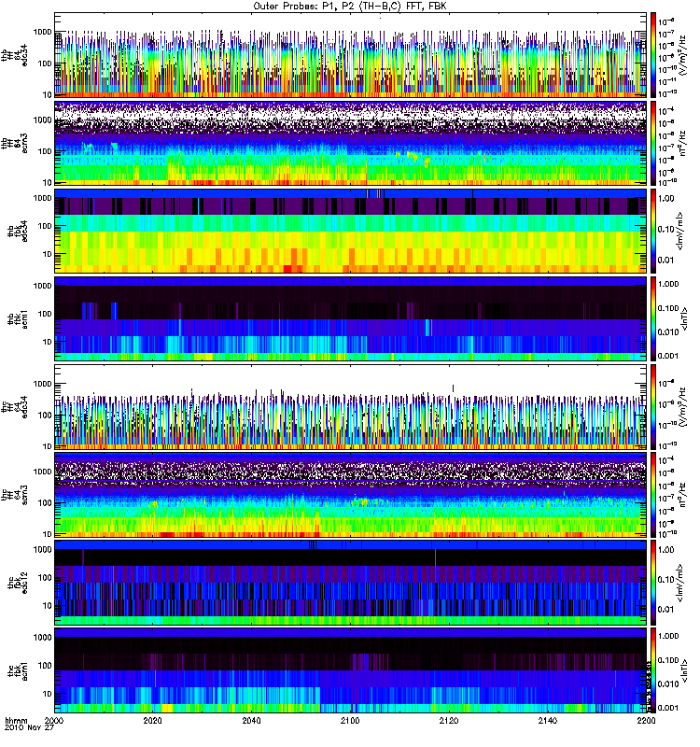Click the 2120 time tick label
Screen dimensions: 700x747
pyautogui.click(x=449, y=720)
